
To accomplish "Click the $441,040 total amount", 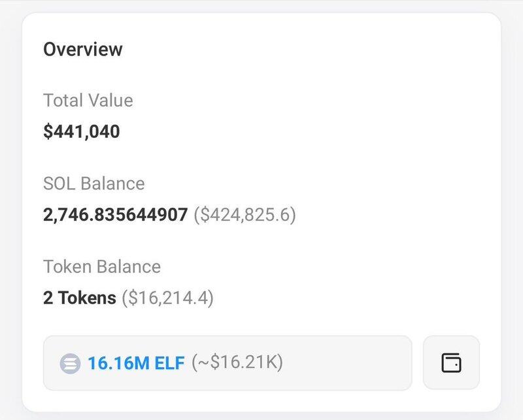I will point(82,131).
